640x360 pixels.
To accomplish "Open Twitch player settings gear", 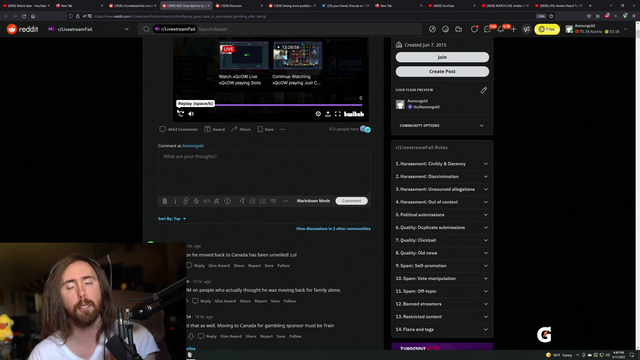I will click(x=318, y=114).
